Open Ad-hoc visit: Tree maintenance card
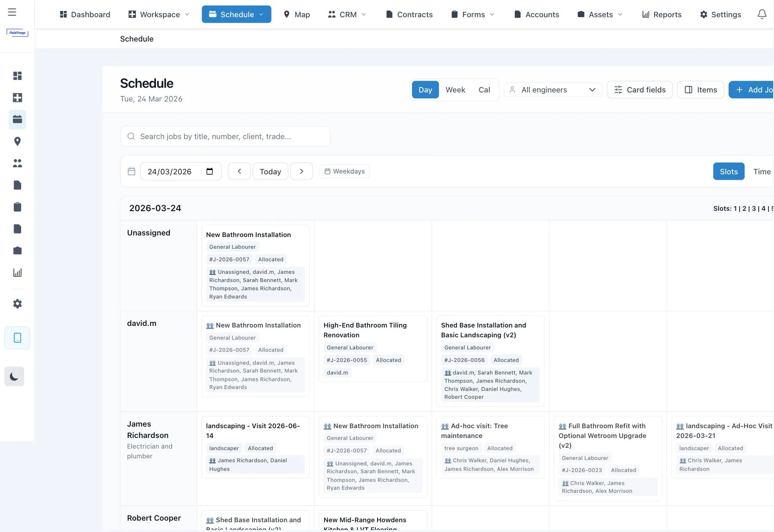 tap(490, 447)
